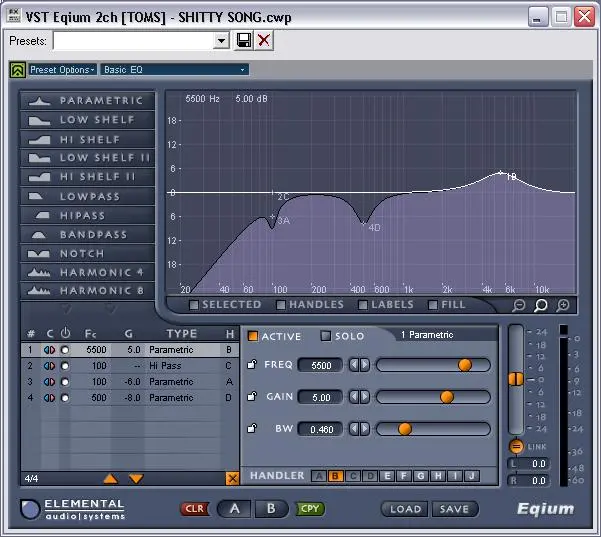Click the CPY button
The width and height of the screenshot is (601, 537).
(x=310, y=509)
